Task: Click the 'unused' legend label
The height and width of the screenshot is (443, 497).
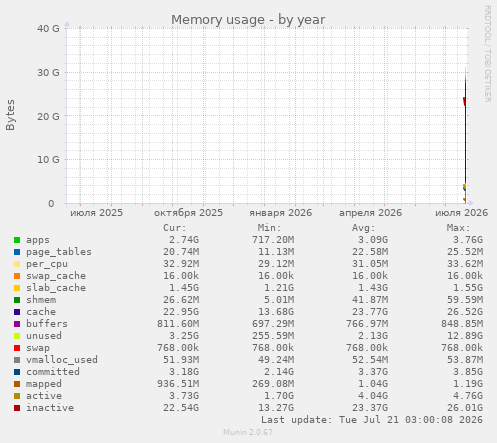Action: (44, 336)
